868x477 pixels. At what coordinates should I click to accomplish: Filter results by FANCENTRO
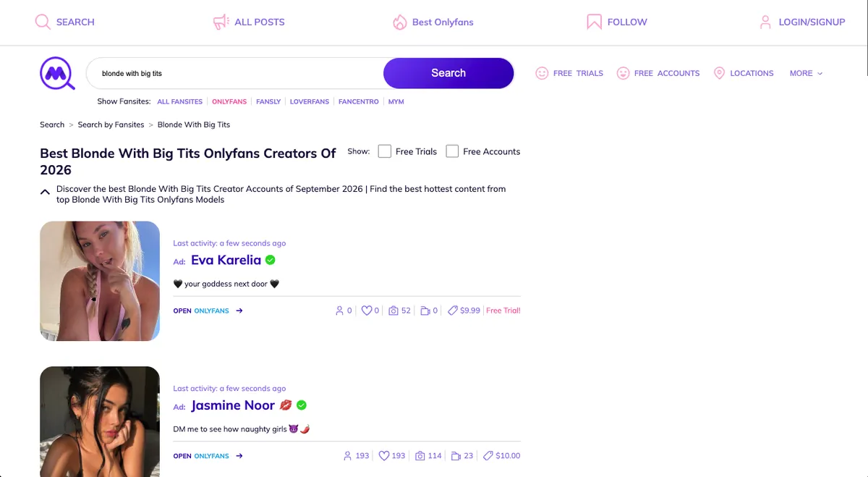pyautogui.click(x=359, y=102)
